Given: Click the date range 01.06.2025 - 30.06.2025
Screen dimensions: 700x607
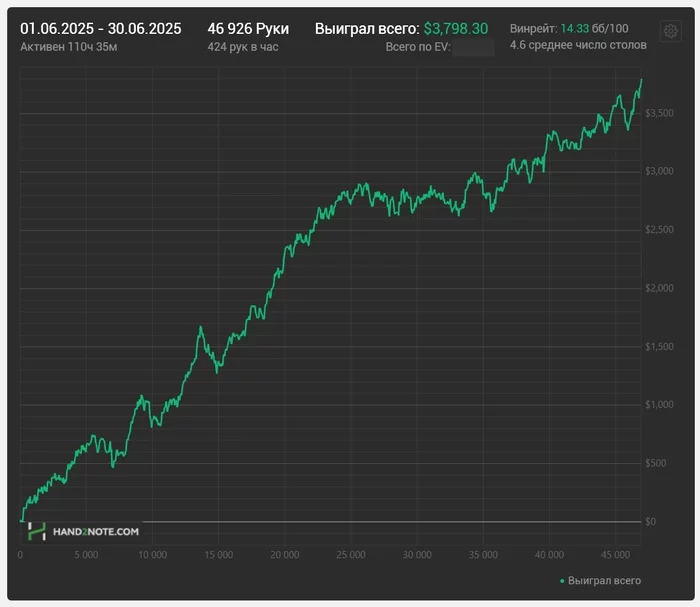Looking at the screenshot, I should click(x=101, y=29).
